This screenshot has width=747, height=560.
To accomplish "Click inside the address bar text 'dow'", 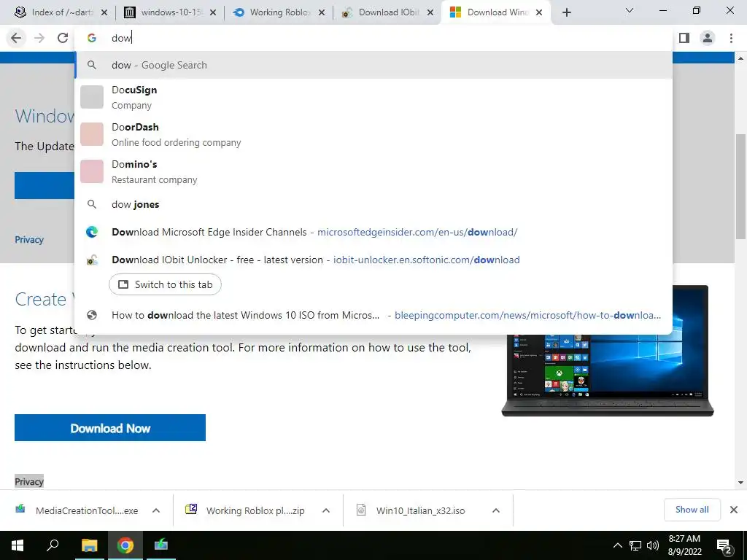I will point(121,38).
